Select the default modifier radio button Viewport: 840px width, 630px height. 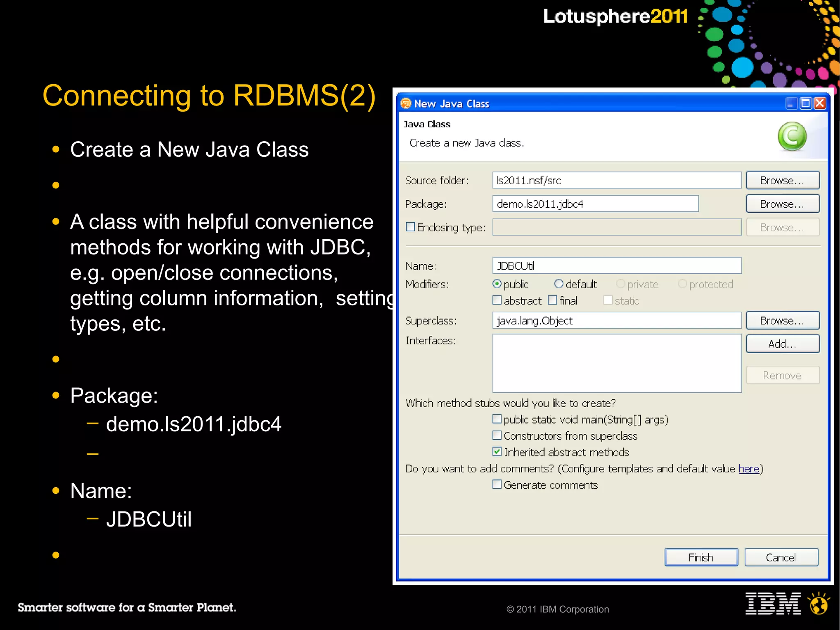tap(559, 284)
